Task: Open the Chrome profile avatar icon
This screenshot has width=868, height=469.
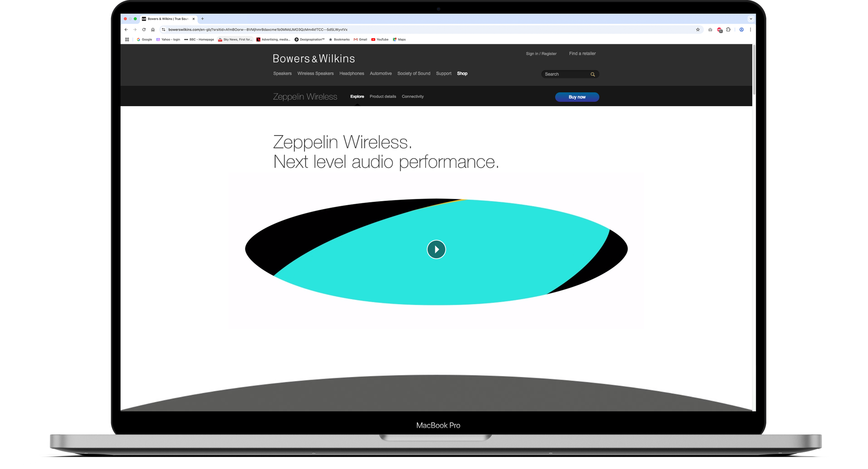Action: (741, 30)
